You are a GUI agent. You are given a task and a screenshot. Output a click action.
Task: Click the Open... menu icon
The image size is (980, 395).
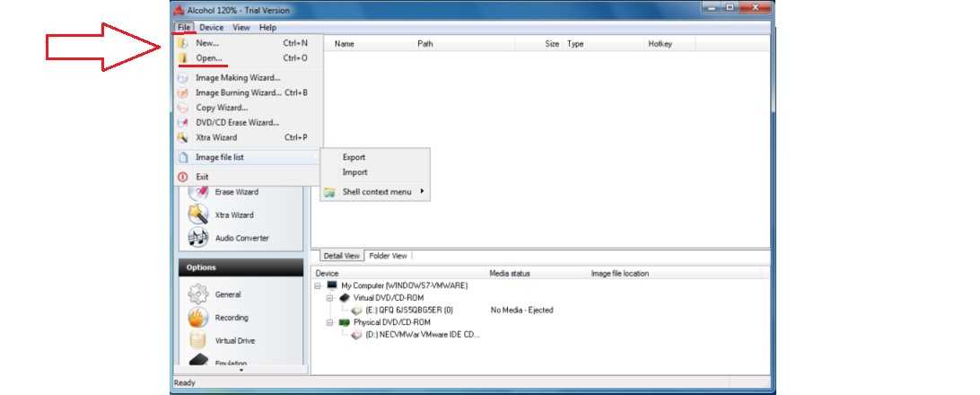(183, 58)
